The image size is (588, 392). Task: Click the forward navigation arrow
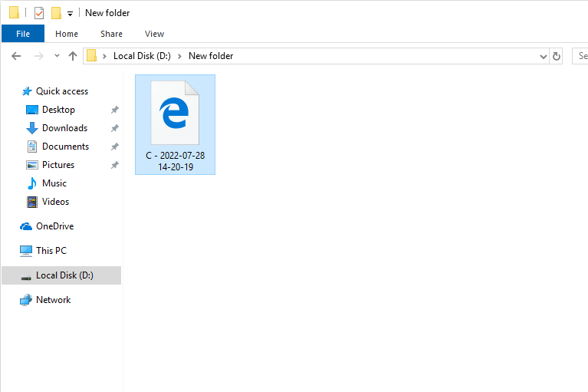[x=38, y=56]
